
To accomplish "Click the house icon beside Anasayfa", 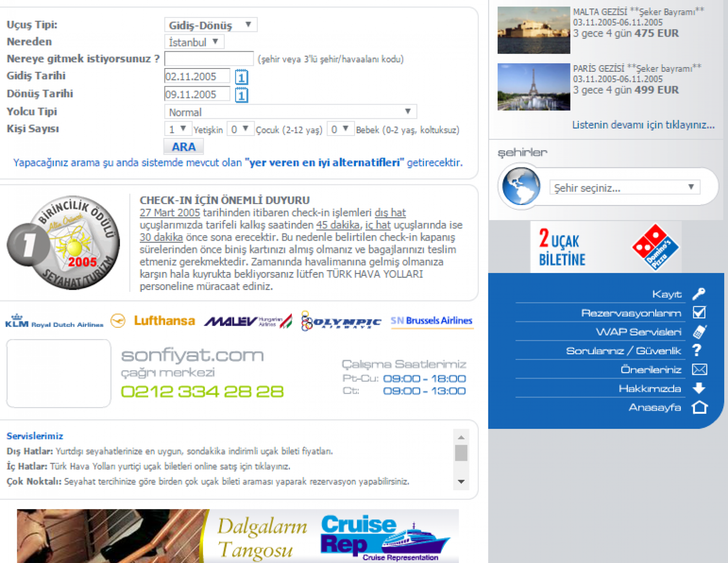I will tap(699, 407).
